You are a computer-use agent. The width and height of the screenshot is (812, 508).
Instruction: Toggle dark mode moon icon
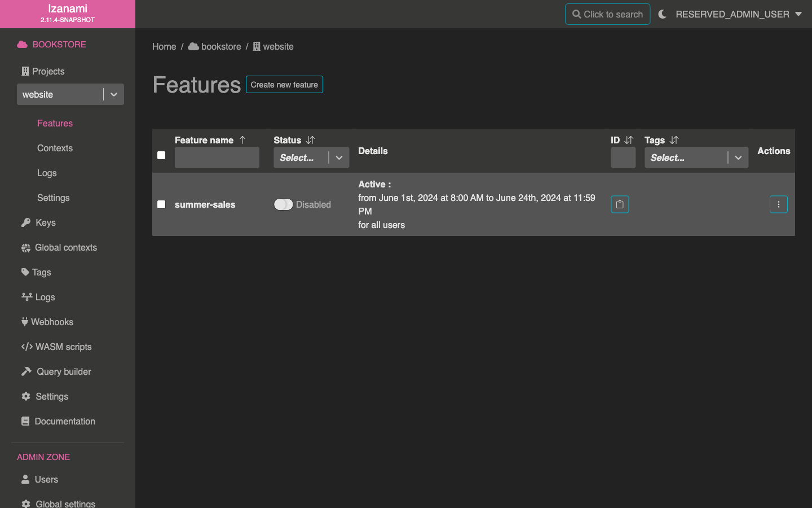click(x=662, y=14)
